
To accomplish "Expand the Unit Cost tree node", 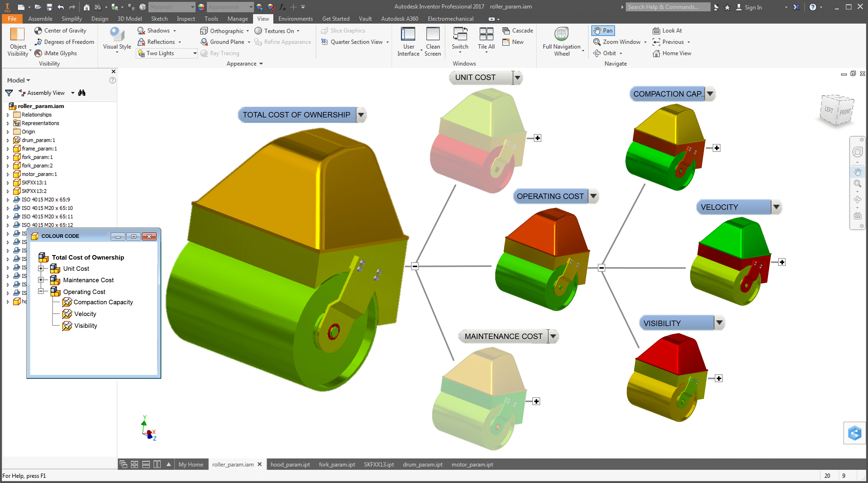I will coord(41,268).
